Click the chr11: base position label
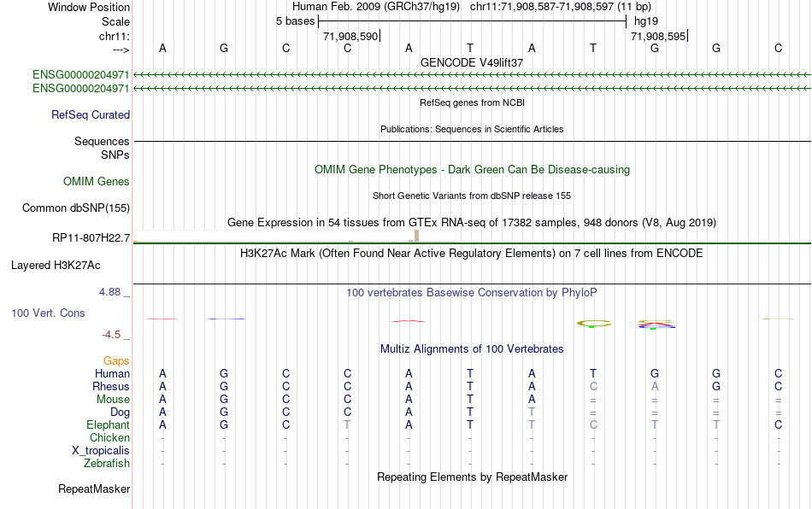The image size is (812, 509). pyautogui.click(x=114, y=36)
